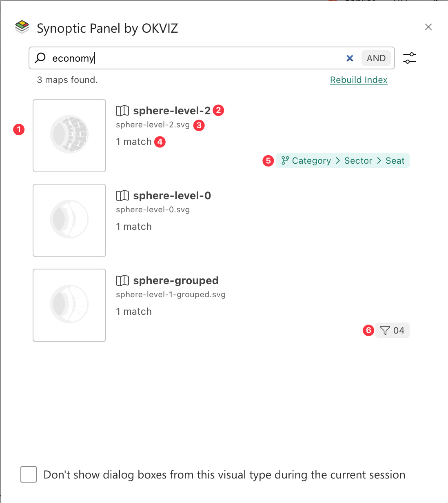Screen dimensions: 448x503
Task: Click the map icon beside sphere-level-2
Action: pyautogui.click(x=122, y=111)
